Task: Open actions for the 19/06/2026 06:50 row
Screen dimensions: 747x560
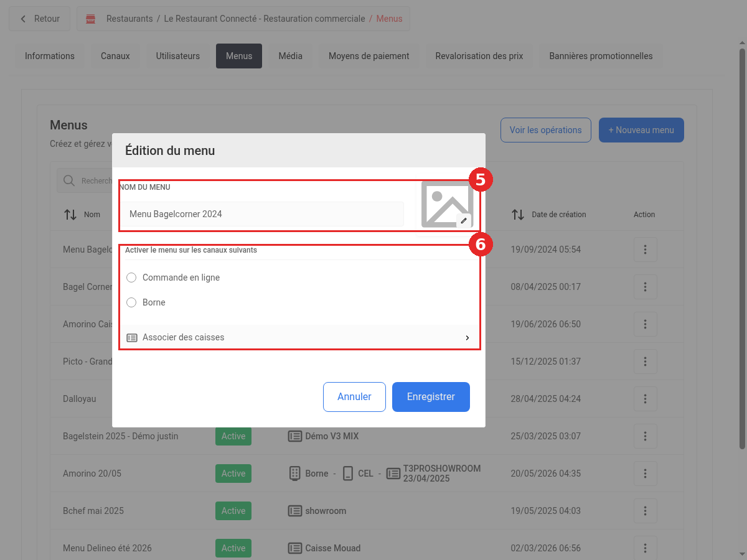Action: pyautogui.click(x=646, y=324)
